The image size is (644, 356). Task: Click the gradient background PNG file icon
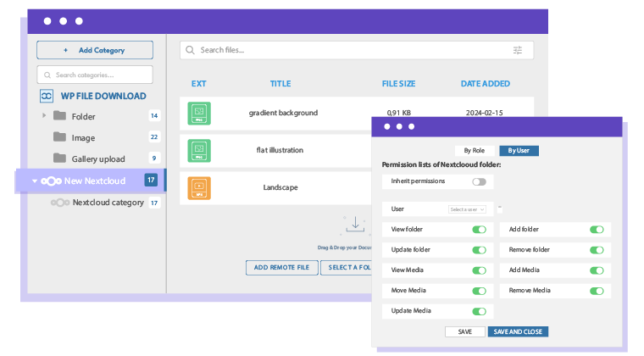(x=199, y=114)
